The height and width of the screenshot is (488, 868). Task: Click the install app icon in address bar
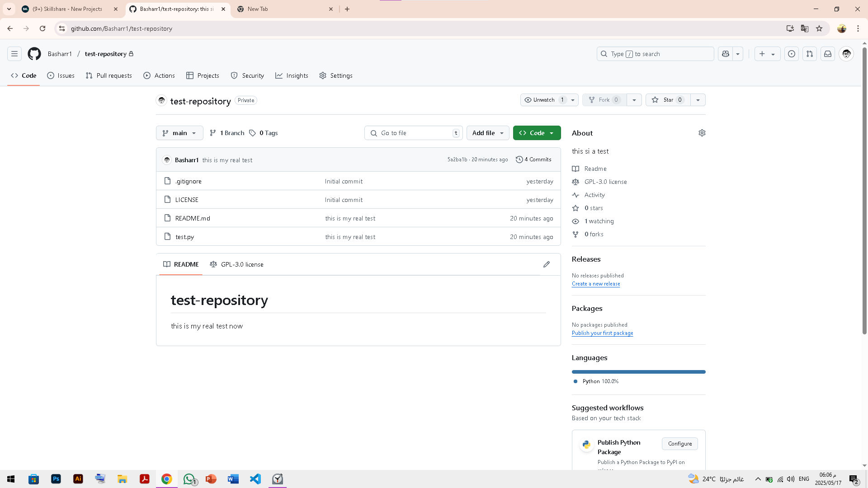[790, 28]
